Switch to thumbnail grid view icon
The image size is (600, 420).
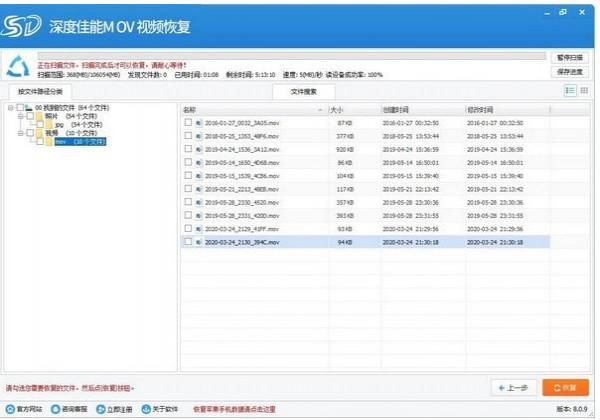[584, 90]
